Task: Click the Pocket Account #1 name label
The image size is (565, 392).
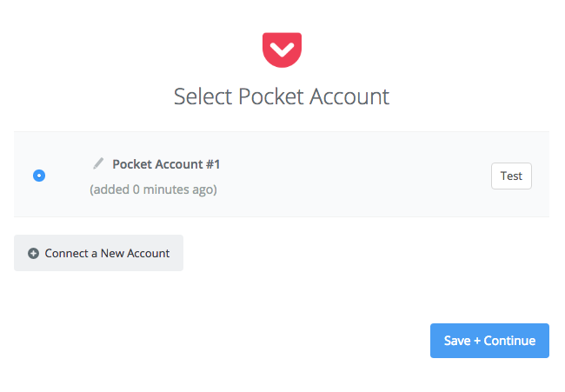Action: pyautogui.click(x=166, y=164)
